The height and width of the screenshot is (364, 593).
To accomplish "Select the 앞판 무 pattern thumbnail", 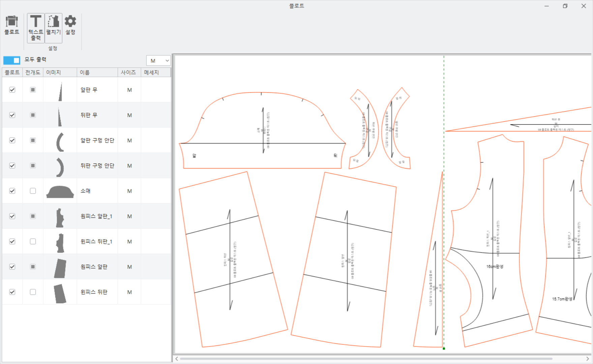I will 60,91.
